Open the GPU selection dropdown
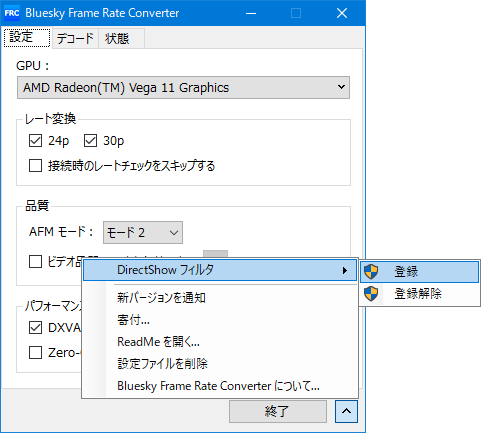Viewport: 481px width, 433px height. click(x=183, y=87)
